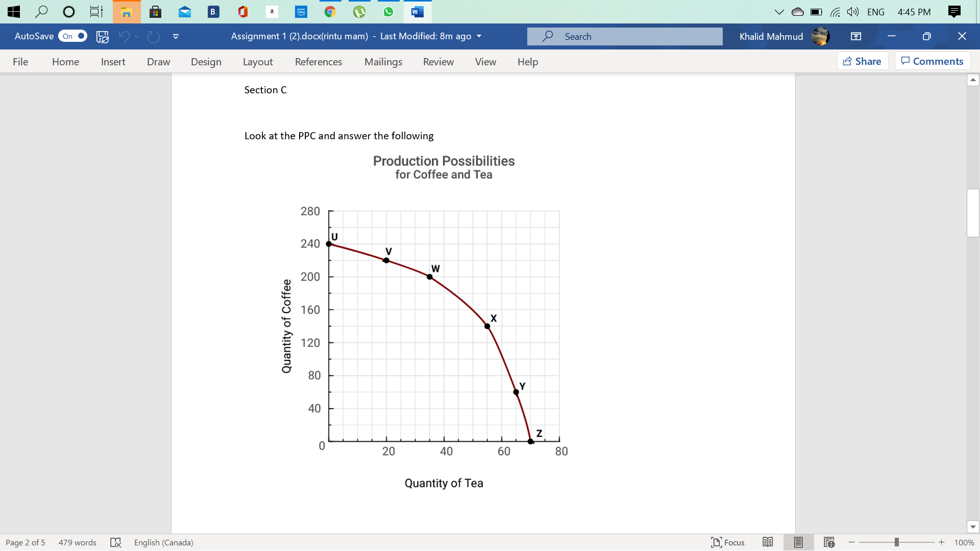980x551 pixels.
Task: Open spelling proofing check icon
Action: 116,542
